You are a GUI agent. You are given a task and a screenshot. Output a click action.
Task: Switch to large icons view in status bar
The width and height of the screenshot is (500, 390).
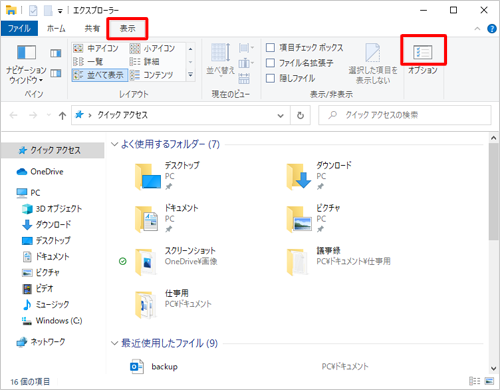pos(489,381)
